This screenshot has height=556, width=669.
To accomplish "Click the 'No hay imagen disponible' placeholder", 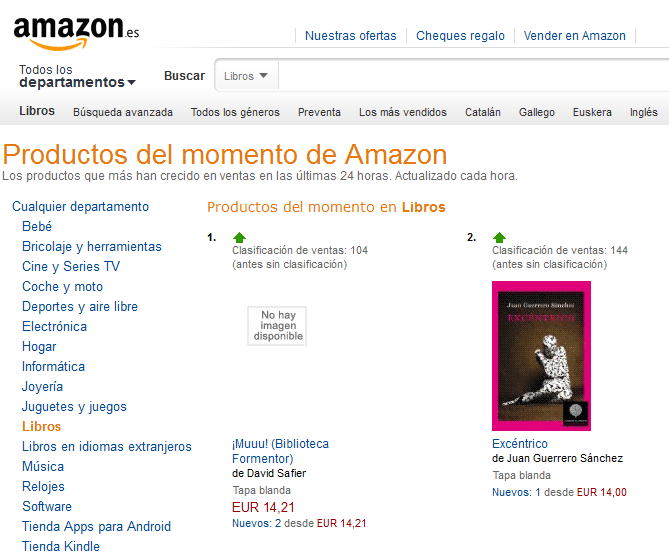I will [277, 326].
